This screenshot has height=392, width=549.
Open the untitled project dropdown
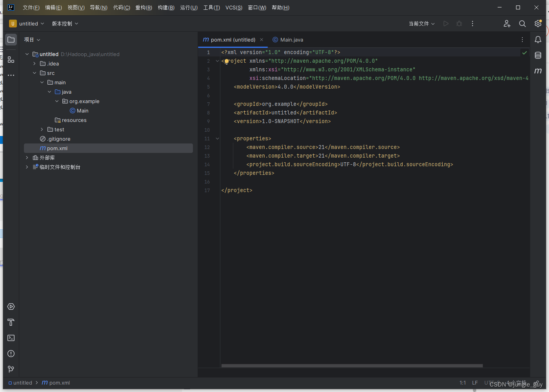[x=27, y=24]
